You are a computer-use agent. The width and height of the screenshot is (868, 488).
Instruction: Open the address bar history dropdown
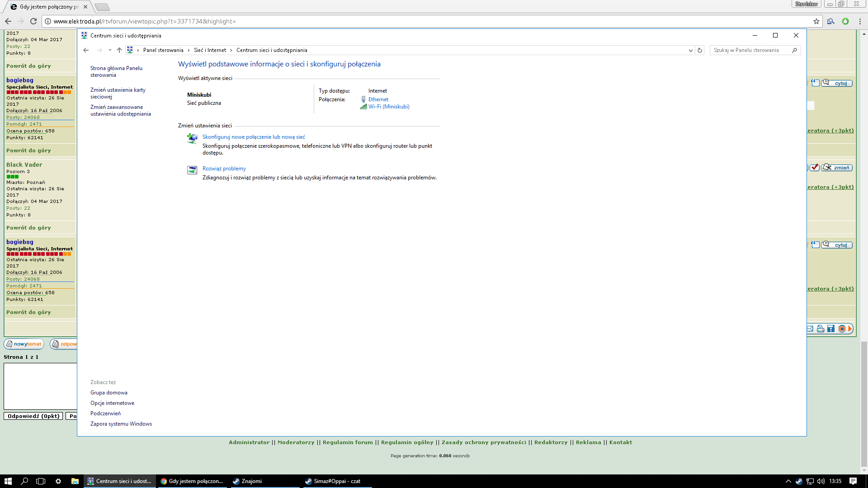coord(690,50)
